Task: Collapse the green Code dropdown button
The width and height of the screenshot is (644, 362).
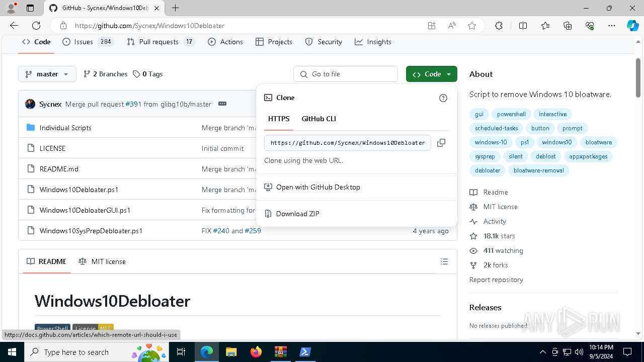Action: 432,74
